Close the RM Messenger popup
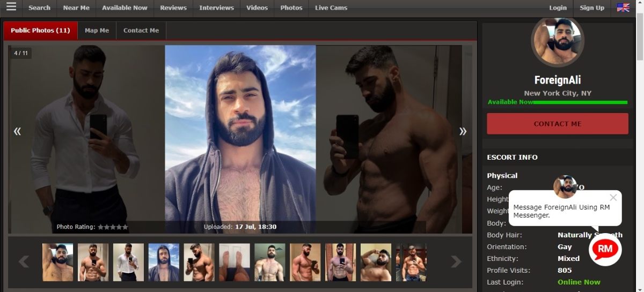 click(613, 198)
